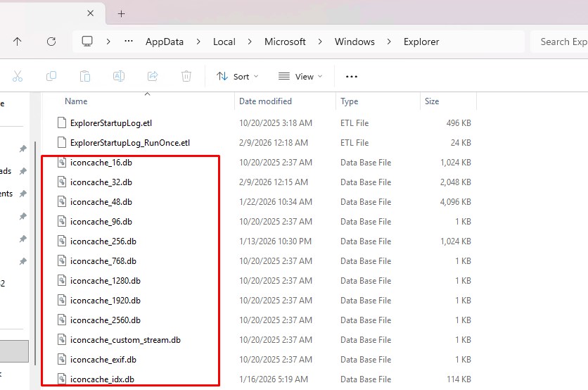Click the iconcache_16.db file icon
The image size is (588, 390).
(x=62, y=162)
